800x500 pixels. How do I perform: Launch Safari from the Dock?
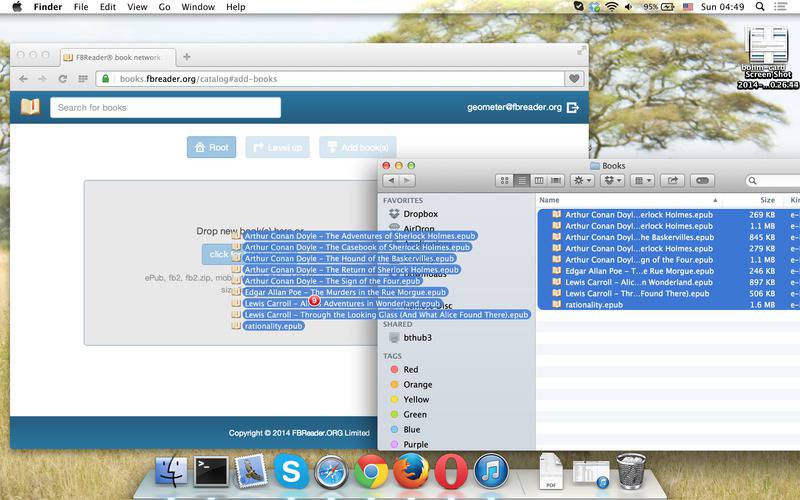coord(331,471)
